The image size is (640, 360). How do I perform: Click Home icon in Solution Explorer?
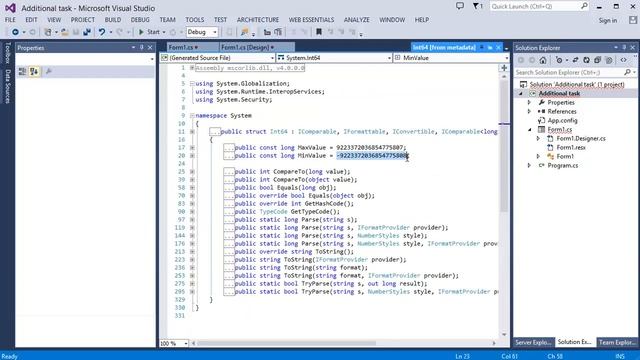543,60
